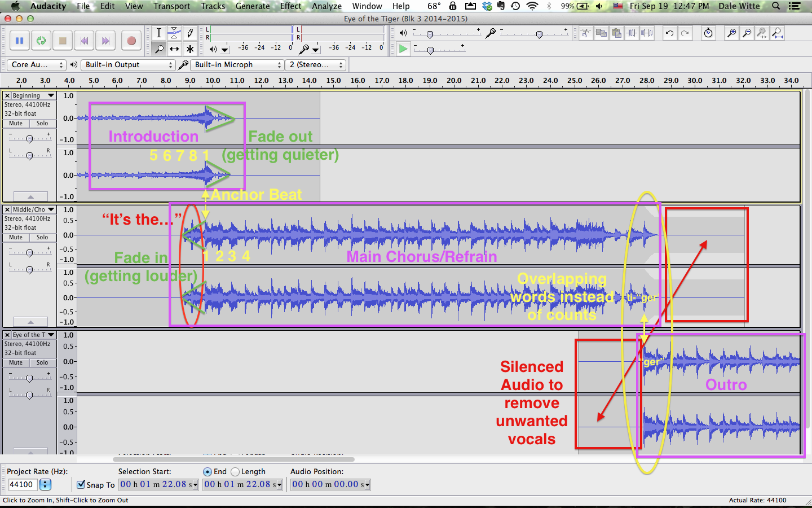The width and height of the screenshot is (812, 508).
Task: Open the Tracks menu
Action: pos(213,6)
